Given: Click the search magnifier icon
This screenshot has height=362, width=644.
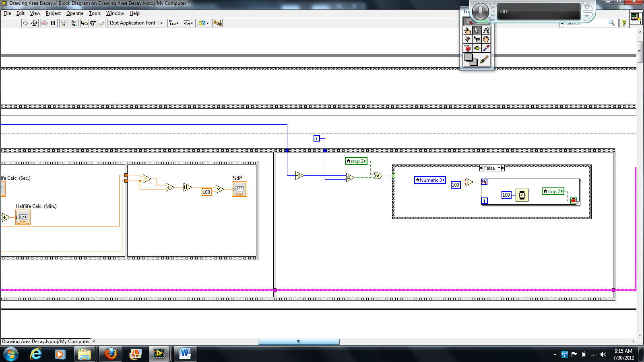Looking at the screenshot, I should 612,23.
